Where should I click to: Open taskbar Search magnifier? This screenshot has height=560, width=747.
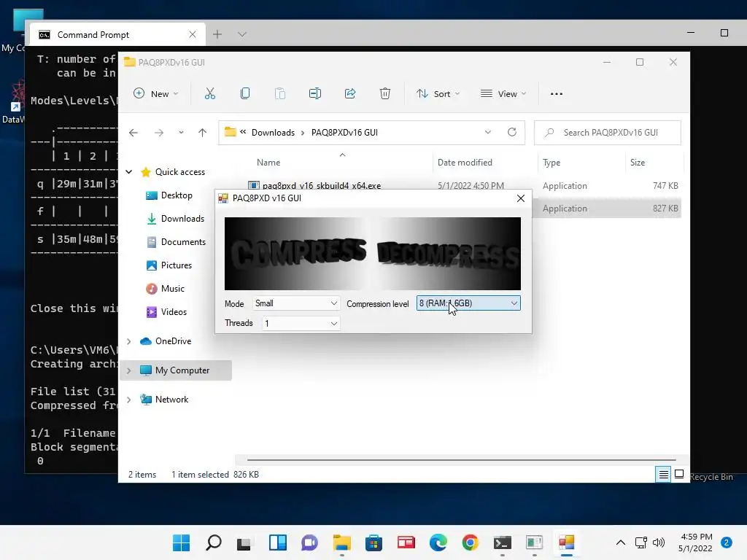point(214,542)
